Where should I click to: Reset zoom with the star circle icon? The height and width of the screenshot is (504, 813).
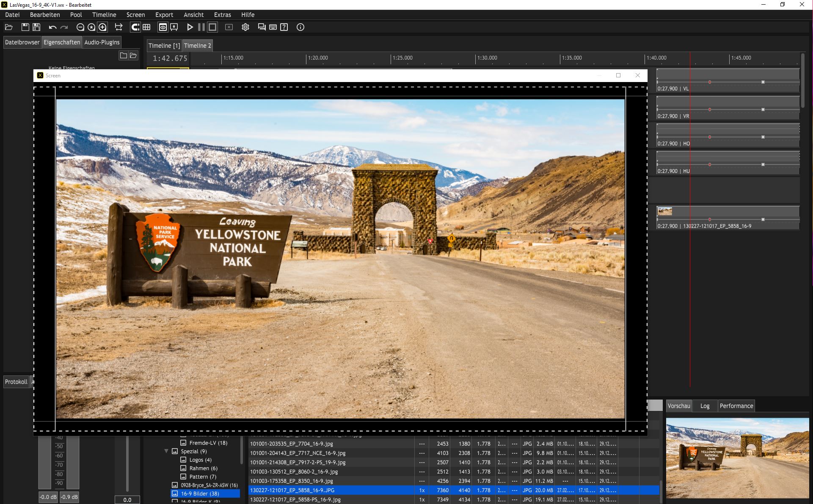point(91,27)
